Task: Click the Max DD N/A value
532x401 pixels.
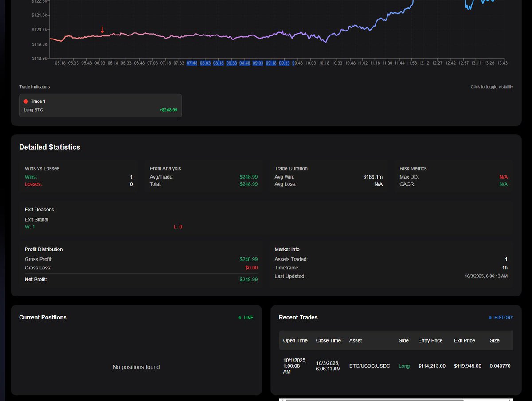Action: 504,177
